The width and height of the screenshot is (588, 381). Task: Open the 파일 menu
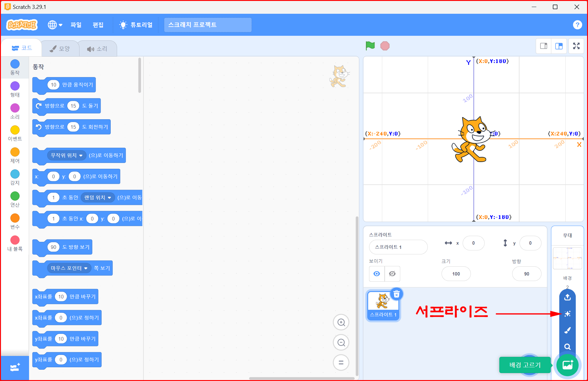click(x=76, y=25)
